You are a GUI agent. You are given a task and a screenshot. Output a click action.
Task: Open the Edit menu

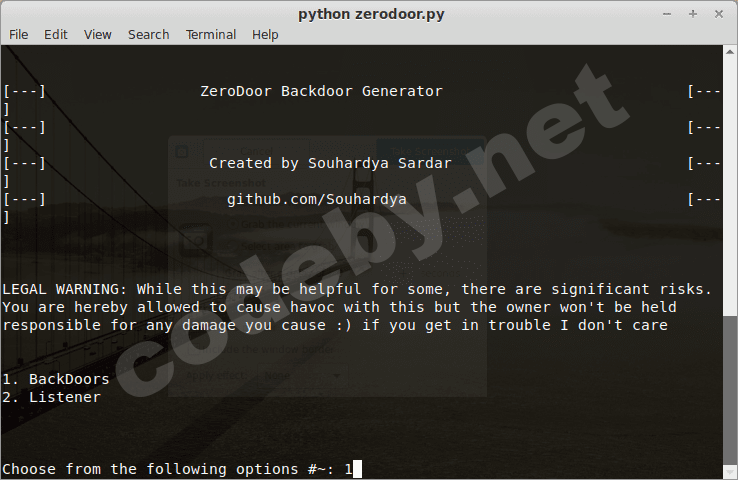[x=56, y=35]
